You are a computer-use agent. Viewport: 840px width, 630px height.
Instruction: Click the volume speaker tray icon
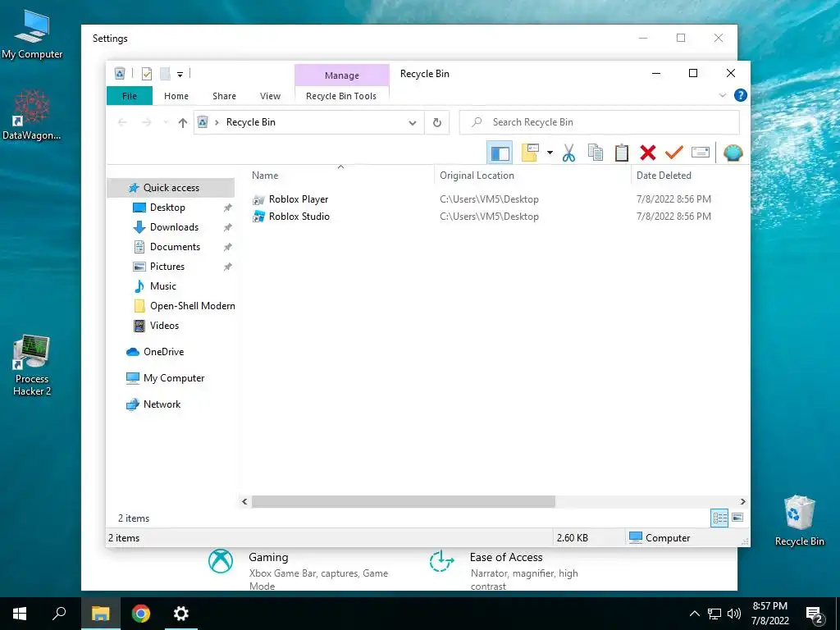pos(734,614)
